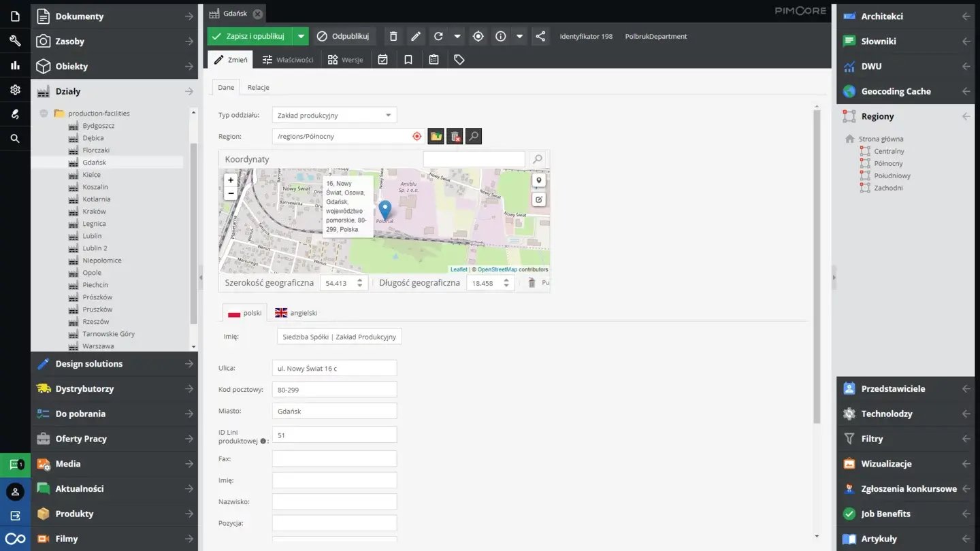
Task: Open the Leaflet link
Action: (459, 269)
